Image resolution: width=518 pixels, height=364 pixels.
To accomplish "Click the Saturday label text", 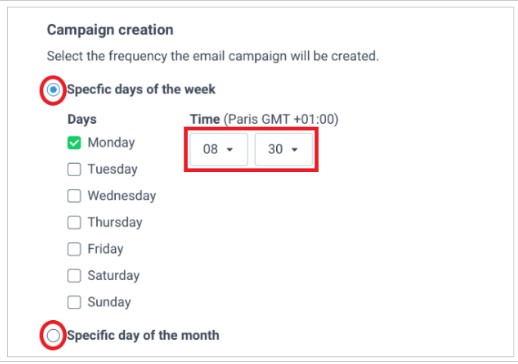I will 114,276.
